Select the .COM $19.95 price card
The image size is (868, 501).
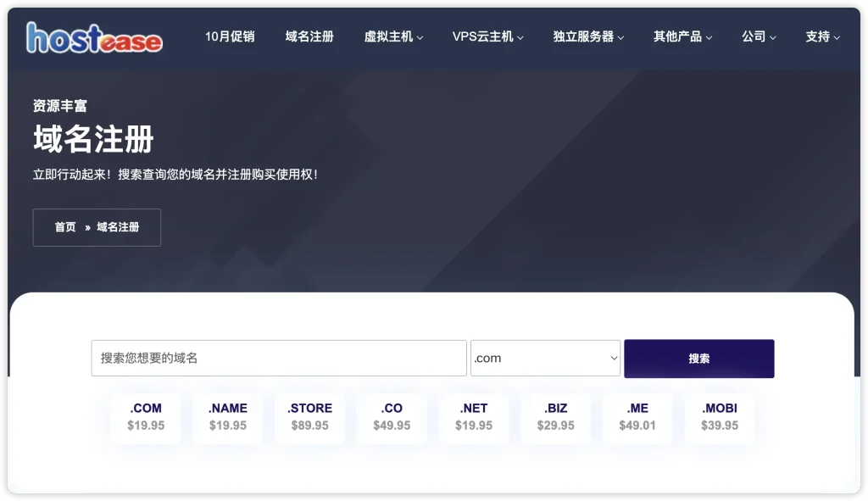[x=146, y=417]
